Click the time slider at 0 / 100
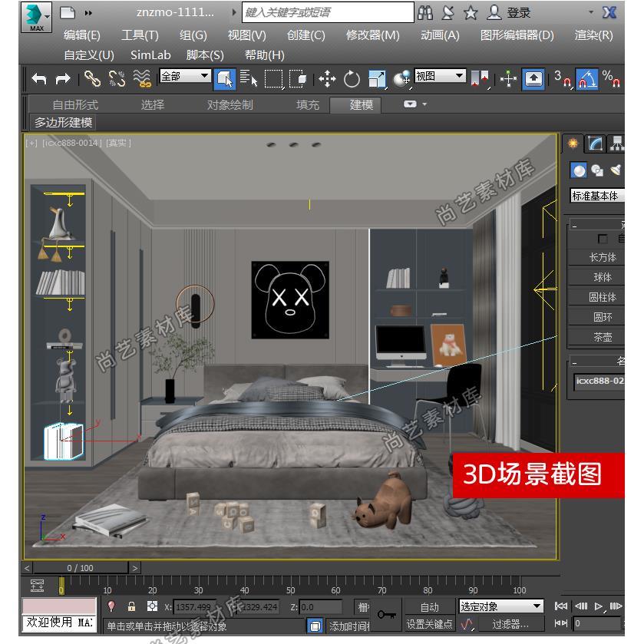 pos(81,568)
